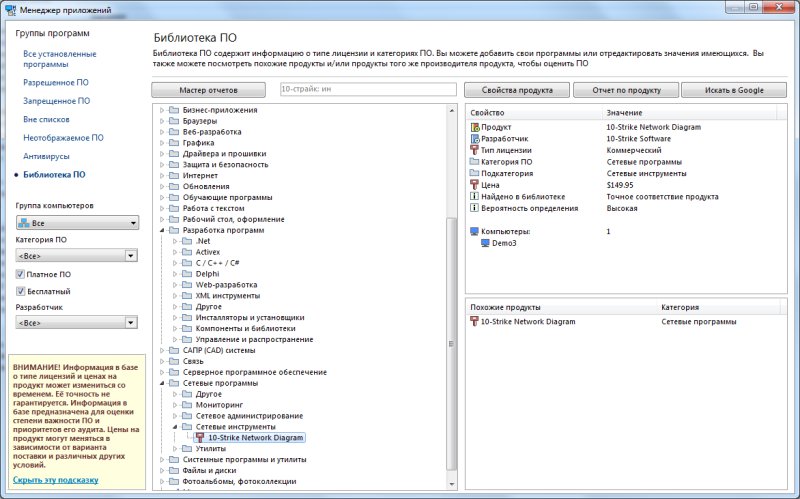Click the Интернет folder icon

174,176
